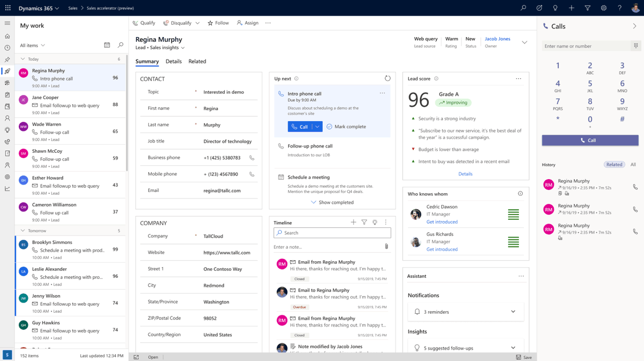This screenshot has width=644, height=361.
Task: Open the advanced filter funnel icon in top bar
Action: (x=588, y=8)
